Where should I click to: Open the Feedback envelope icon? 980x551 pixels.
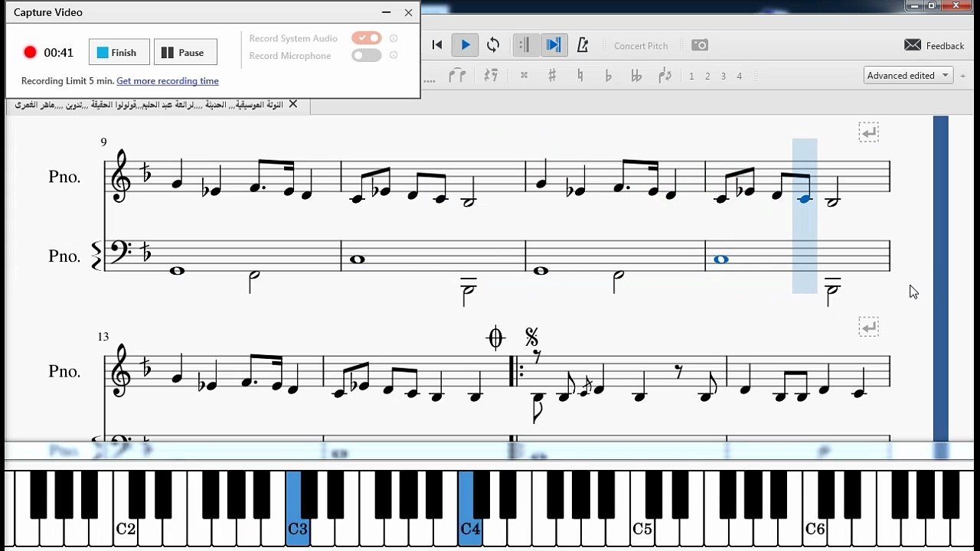pos(913,45)
